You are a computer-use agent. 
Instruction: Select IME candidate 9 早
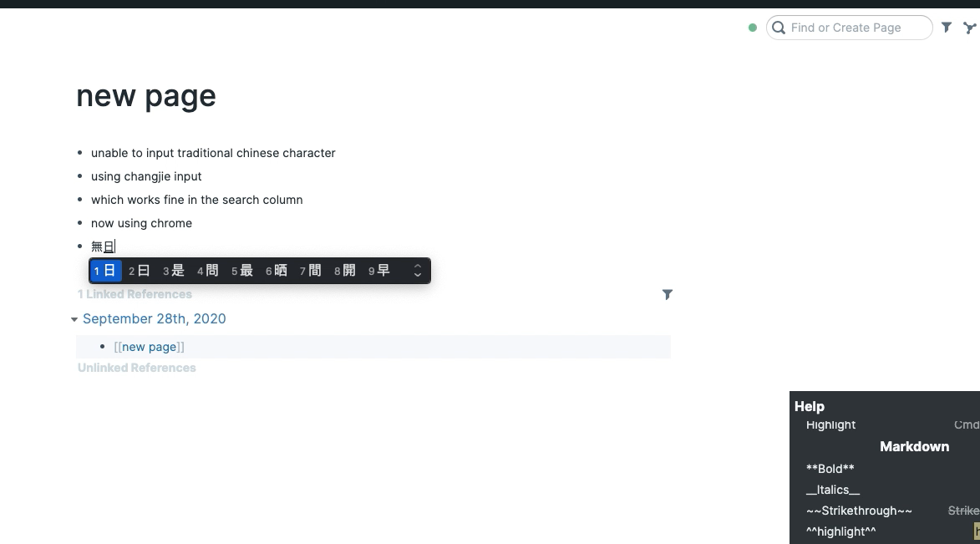379,271
